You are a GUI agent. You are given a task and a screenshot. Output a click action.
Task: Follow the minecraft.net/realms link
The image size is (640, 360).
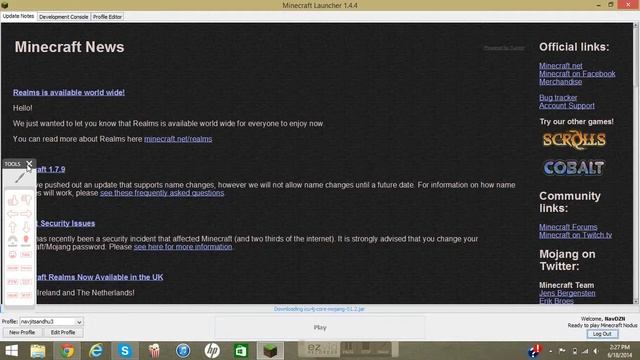click(x=178, y=139)
